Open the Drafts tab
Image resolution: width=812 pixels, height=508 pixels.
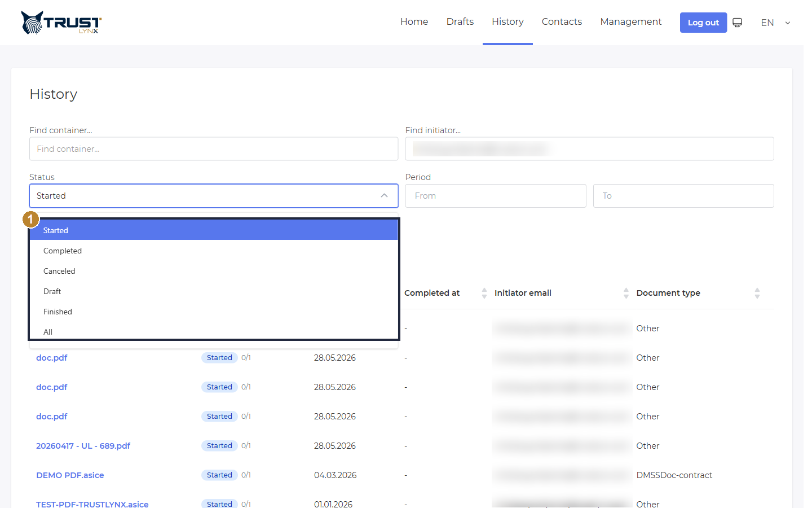[460, 22]
